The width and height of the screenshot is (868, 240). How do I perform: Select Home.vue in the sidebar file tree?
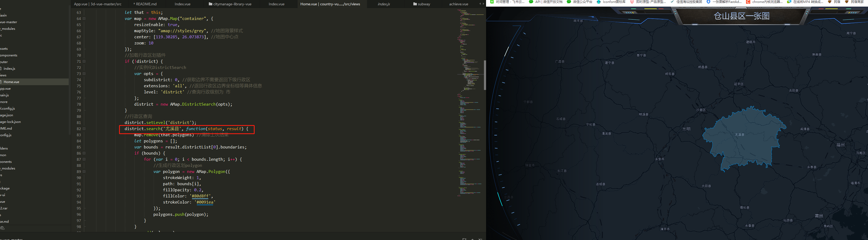(34, 82)
